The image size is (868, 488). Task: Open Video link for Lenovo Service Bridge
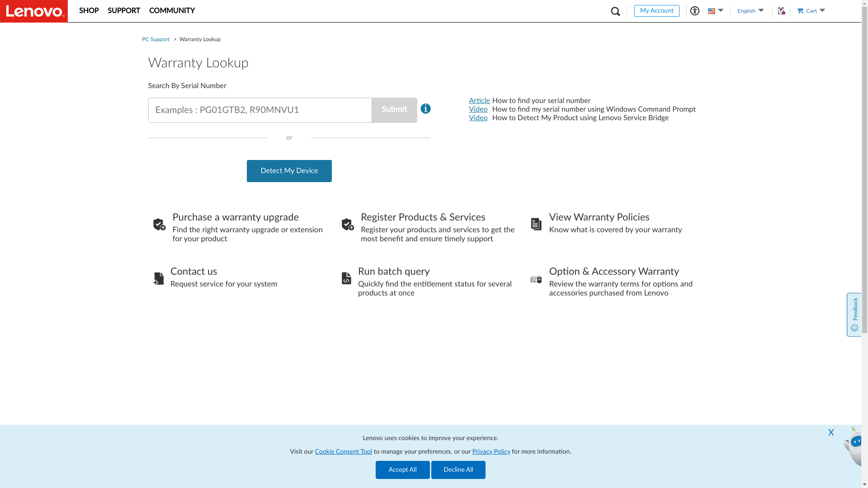pyautogui.click(x=478, y=118)
